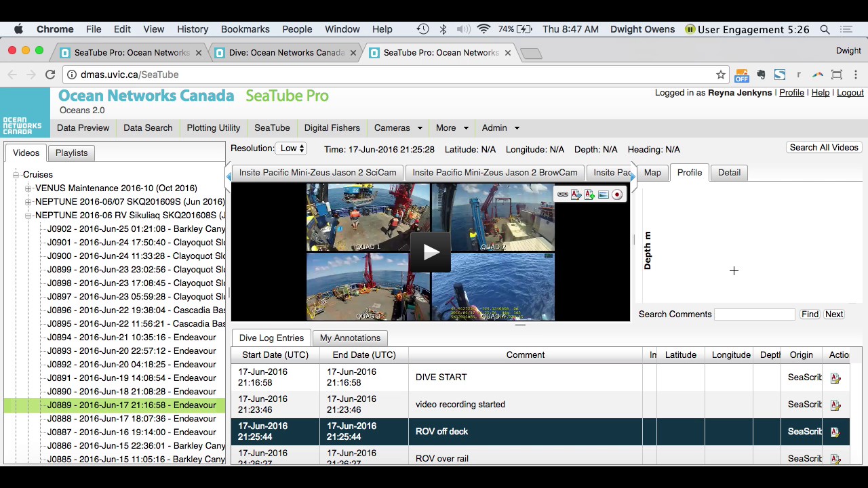Open annotation icon in video recording started row
This screenshot has height=488, width=868.
(x=835, y=405)
